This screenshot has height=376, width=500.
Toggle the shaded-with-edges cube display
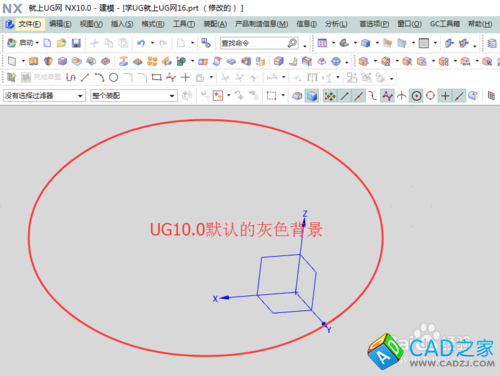(312, 96)
